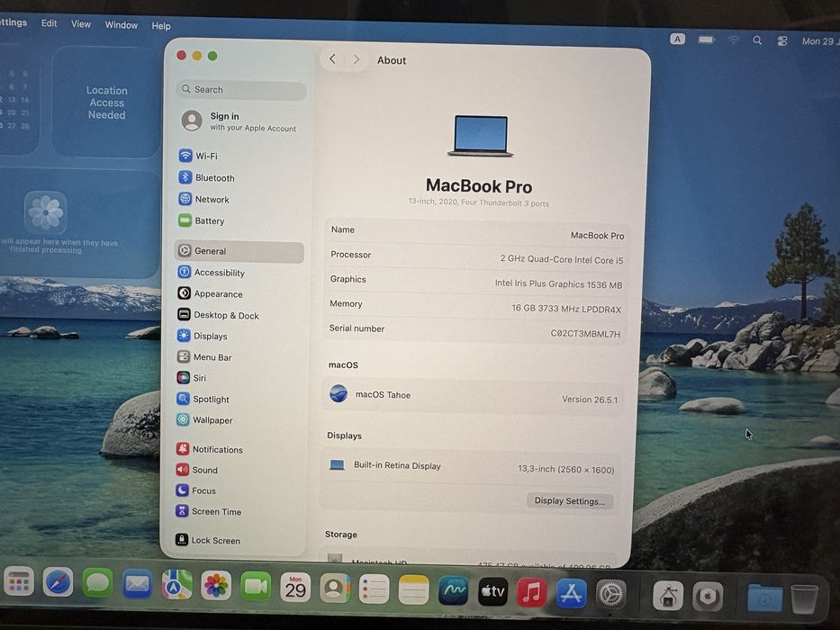Click the Version 26.5.1 text
Screen dimensions: 840x630
point(590,400)
